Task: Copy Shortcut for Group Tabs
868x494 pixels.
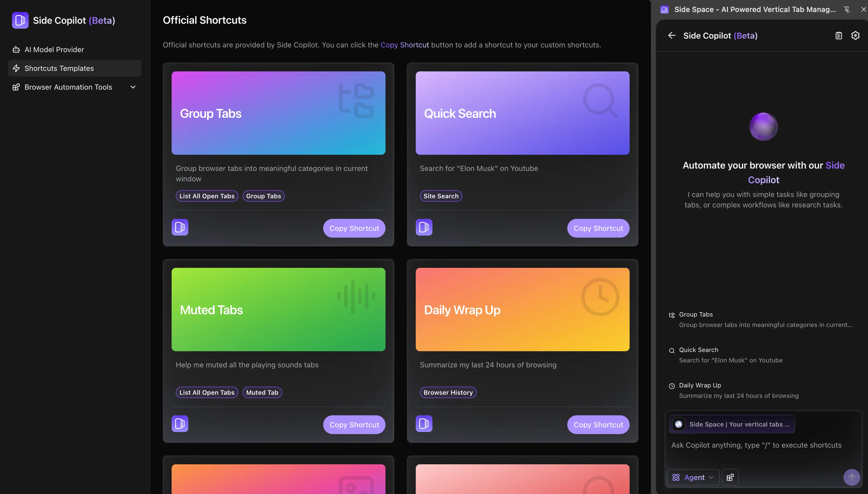Action: 354,228
